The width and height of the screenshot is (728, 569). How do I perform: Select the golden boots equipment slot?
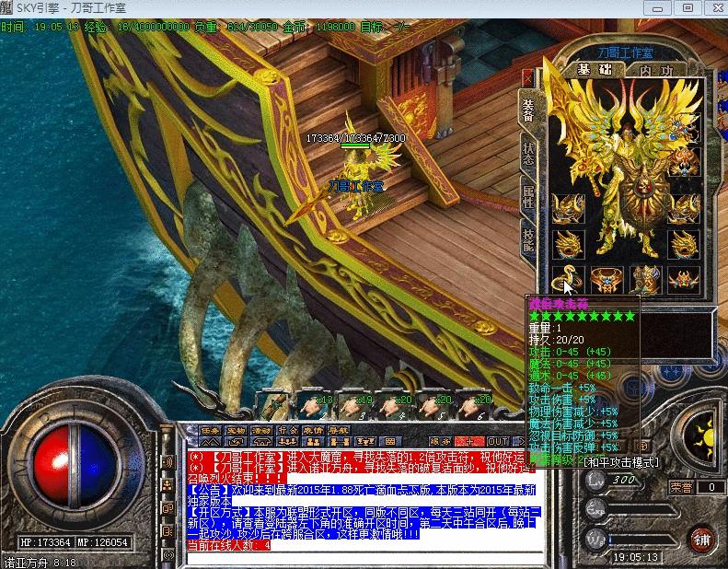coord(645,280)
